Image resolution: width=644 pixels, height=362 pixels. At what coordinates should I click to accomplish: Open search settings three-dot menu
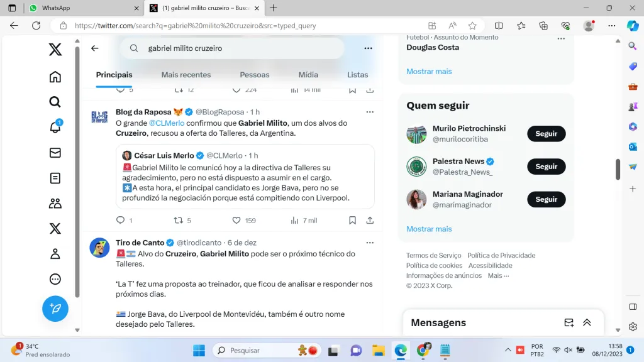click(368, 48)
